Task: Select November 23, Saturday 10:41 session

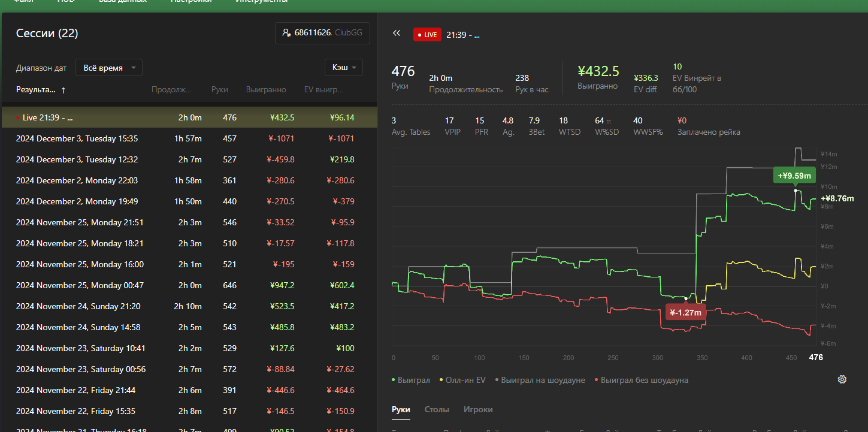Action: tap(189, 348)
